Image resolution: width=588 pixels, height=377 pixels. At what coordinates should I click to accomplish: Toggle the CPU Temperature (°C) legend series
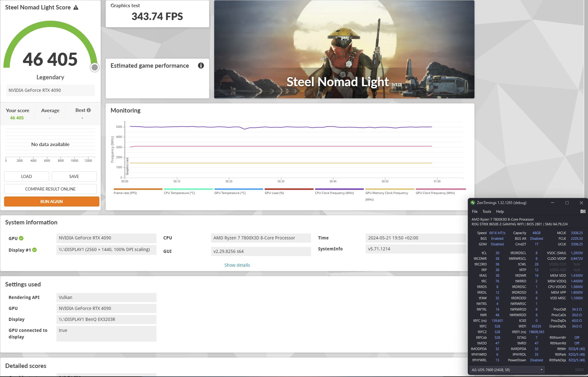(188, 191)
